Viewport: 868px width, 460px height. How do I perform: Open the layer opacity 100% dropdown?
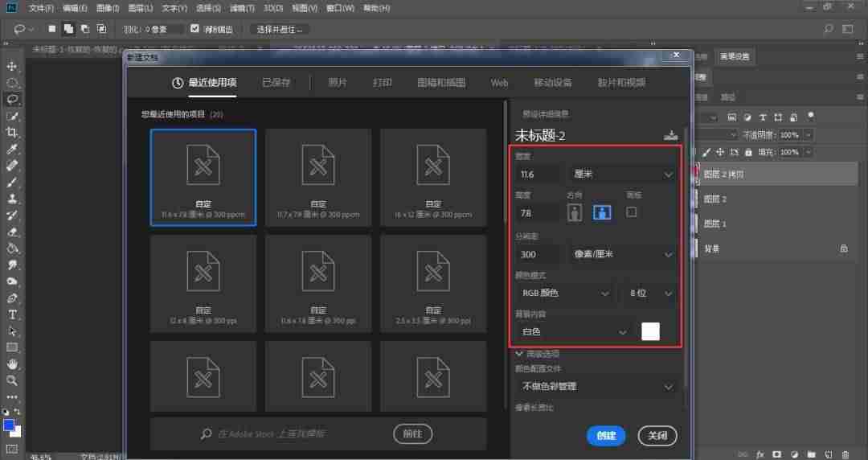coord(809,134)
